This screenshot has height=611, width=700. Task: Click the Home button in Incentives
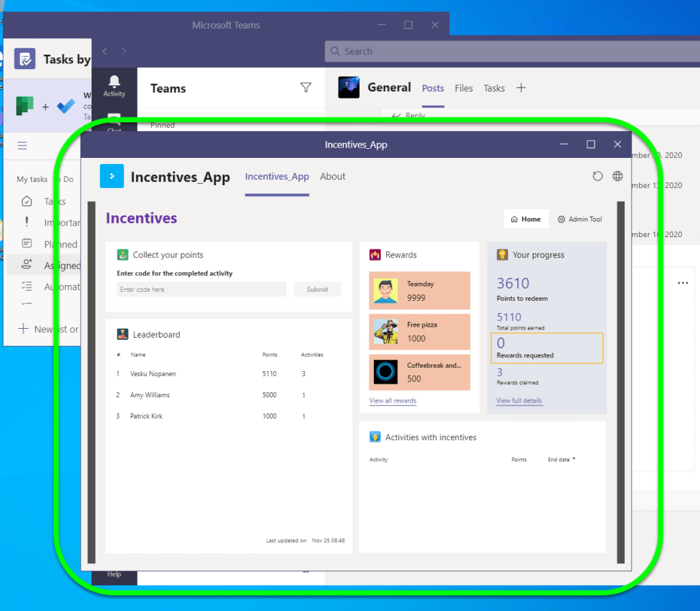click(526, 219)
